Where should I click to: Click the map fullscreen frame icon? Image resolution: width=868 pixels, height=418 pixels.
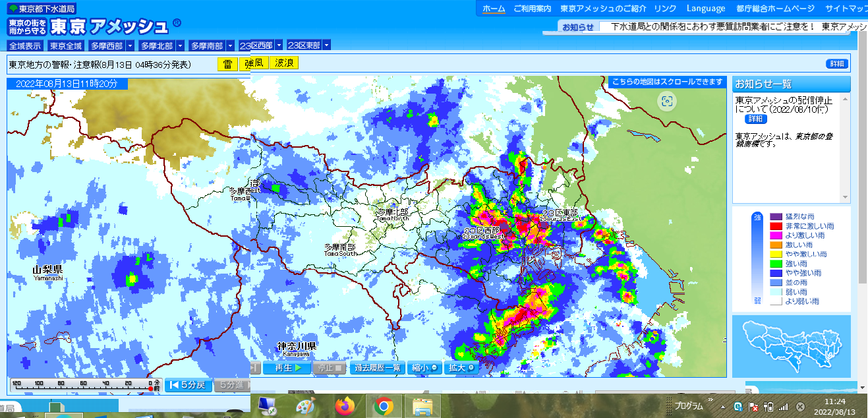(667, 101)
